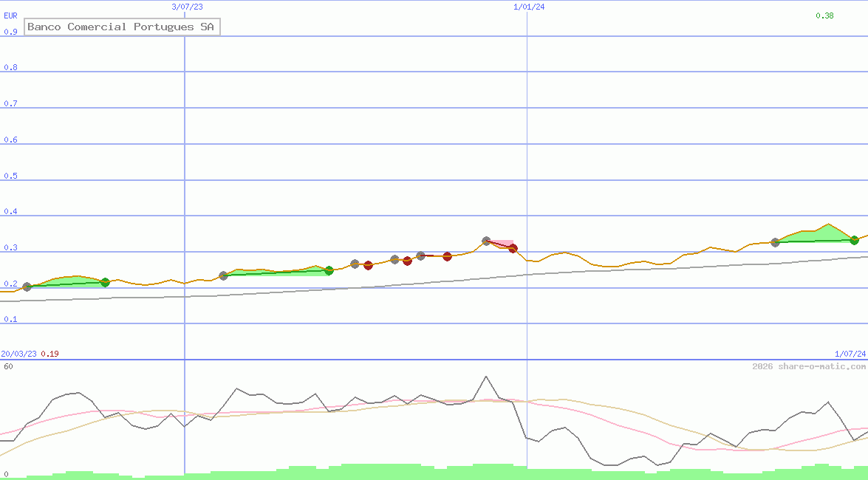This screenshot has height=480, width=868.
Task: Click the gray marker at the pink area's start
Action: (486, 241)
